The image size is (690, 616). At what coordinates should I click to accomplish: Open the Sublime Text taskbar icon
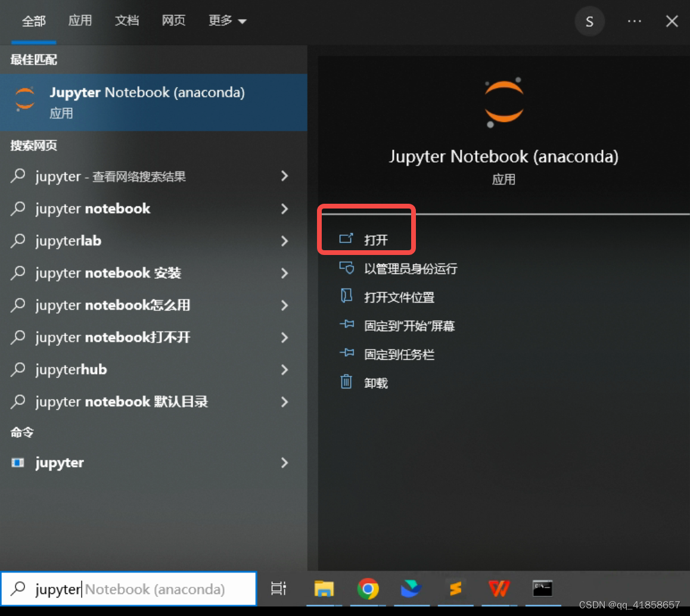tap(455, 589)
